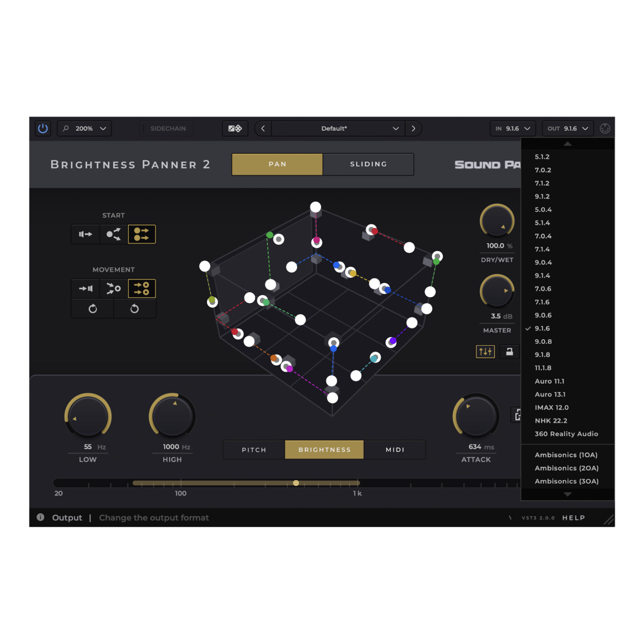The height and width of the screenshot is (644, 644).
Task: Select the MIDI button
Action: tap(395, 450)
